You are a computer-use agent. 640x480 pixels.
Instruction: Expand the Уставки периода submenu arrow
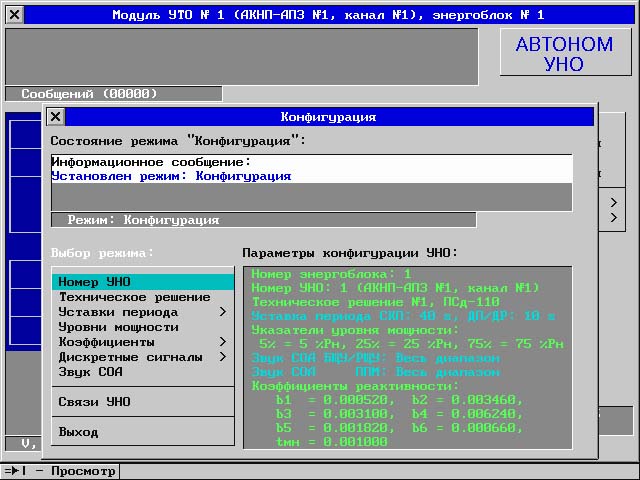(x=223, y=312)
